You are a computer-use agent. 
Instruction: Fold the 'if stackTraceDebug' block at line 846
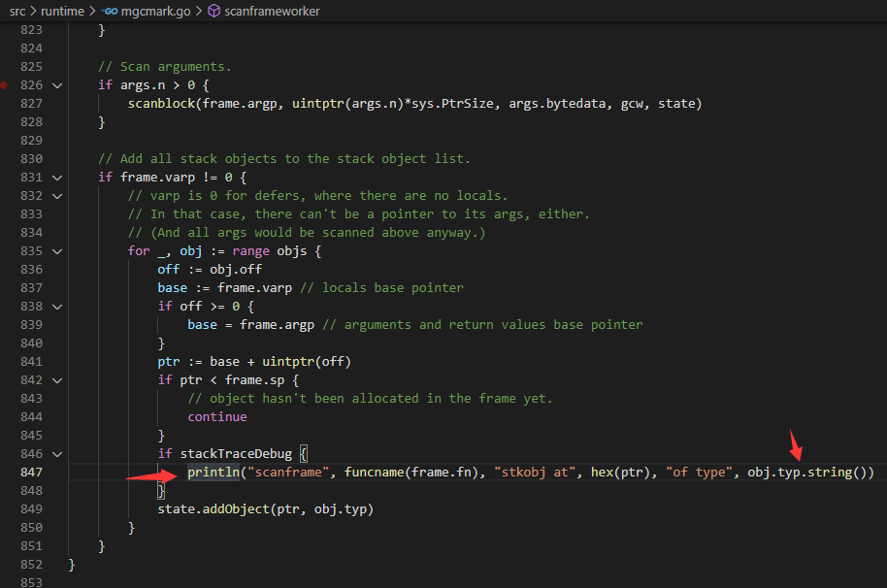pos(57,454)
